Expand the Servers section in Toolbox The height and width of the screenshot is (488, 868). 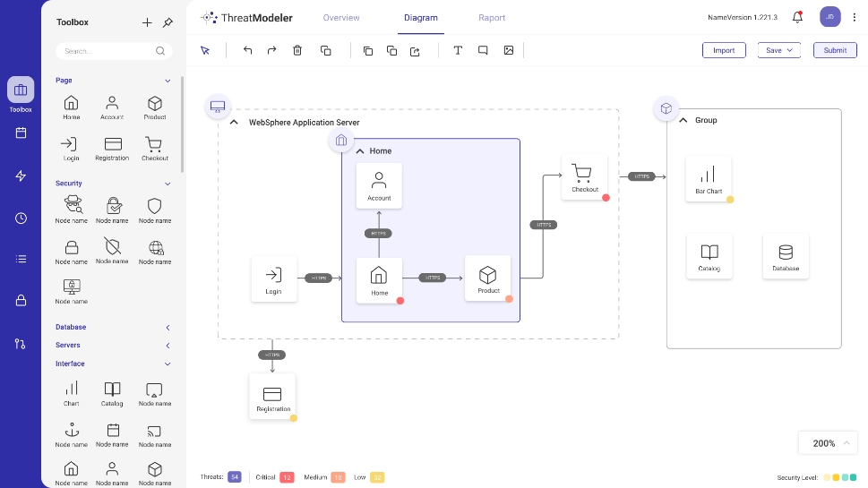coord(168,346)
